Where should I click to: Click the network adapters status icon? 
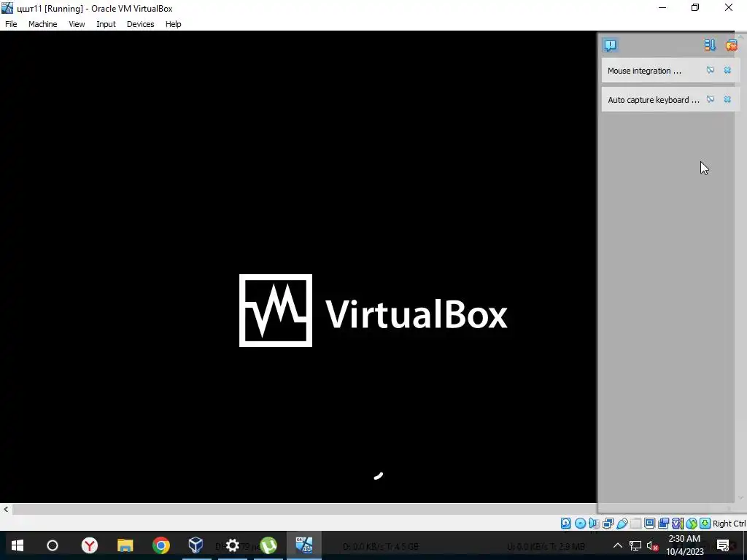tap(608, 524)
